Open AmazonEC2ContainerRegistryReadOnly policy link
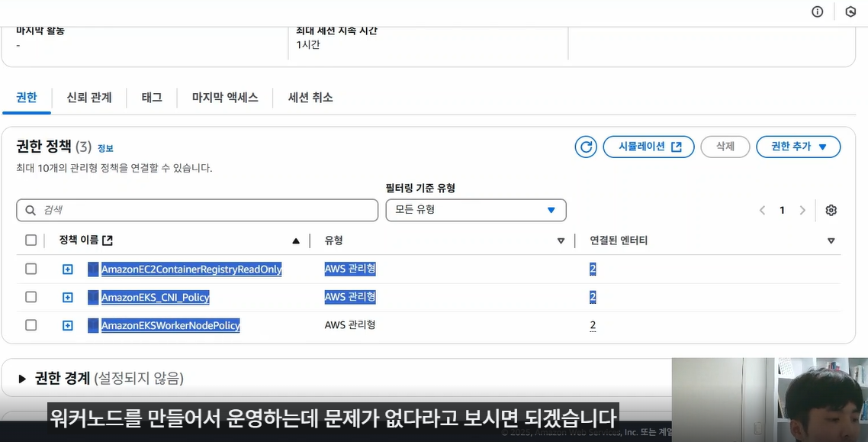 point(191,269)
